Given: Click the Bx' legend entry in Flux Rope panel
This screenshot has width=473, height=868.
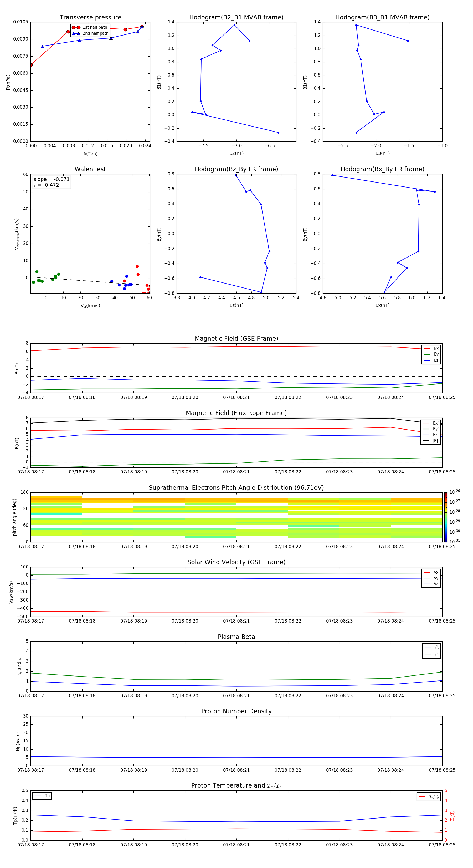Looking at the screenshot, I should pos(431,423).
